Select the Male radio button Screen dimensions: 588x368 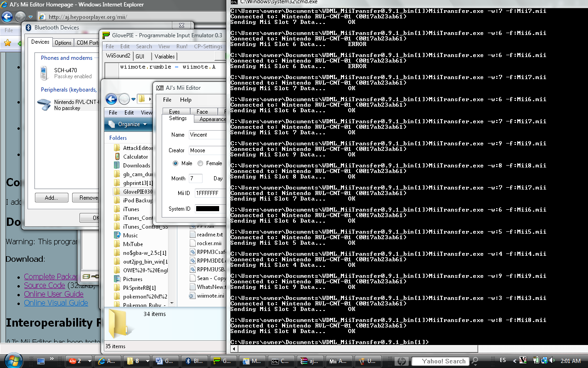pos(175,163)
